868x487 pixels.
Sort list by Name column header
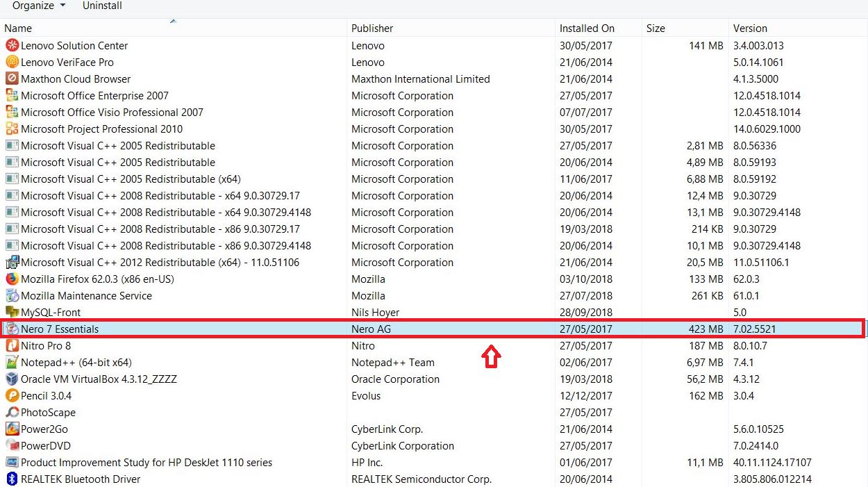tap(19, 28)
